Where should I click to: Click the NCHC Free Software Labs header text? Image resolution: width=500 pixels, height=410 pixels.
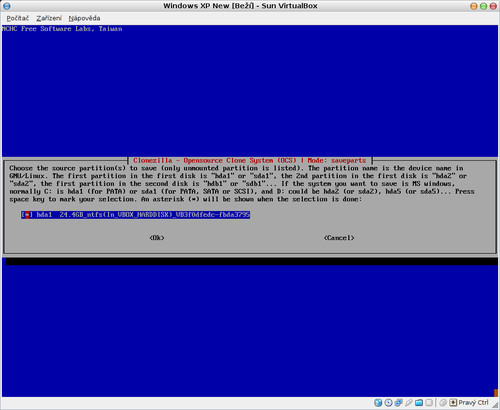(62, 29)
